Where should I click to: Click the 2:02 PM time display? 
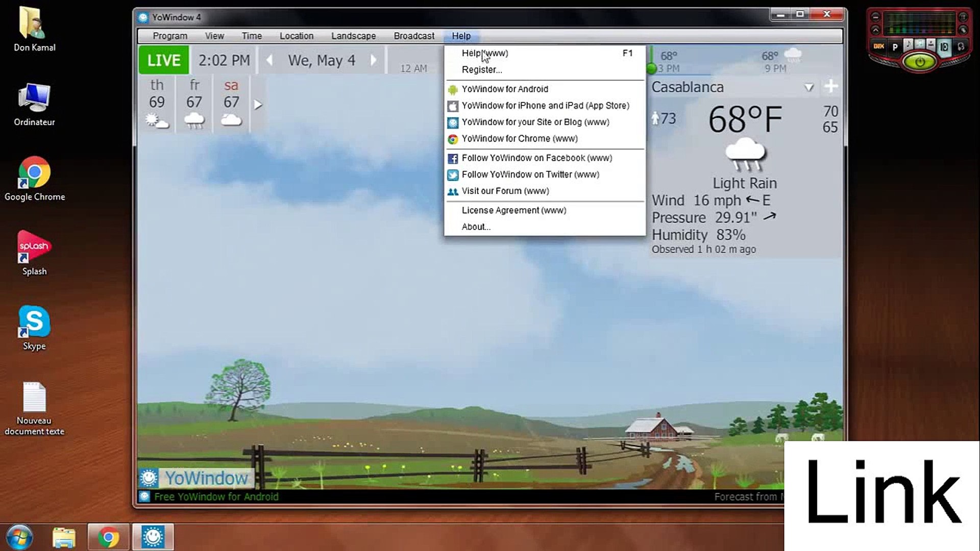tap(224, 60)
